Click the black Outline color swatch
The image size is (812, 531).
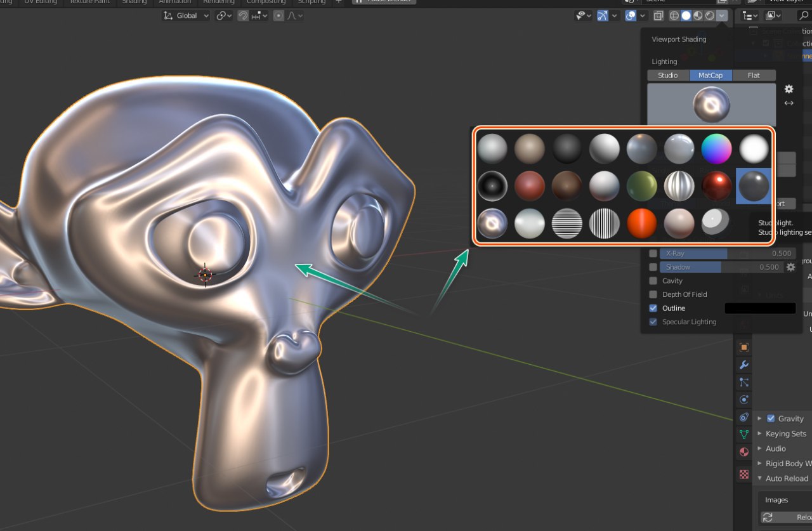pyautogui.click(x=760, y=308)
